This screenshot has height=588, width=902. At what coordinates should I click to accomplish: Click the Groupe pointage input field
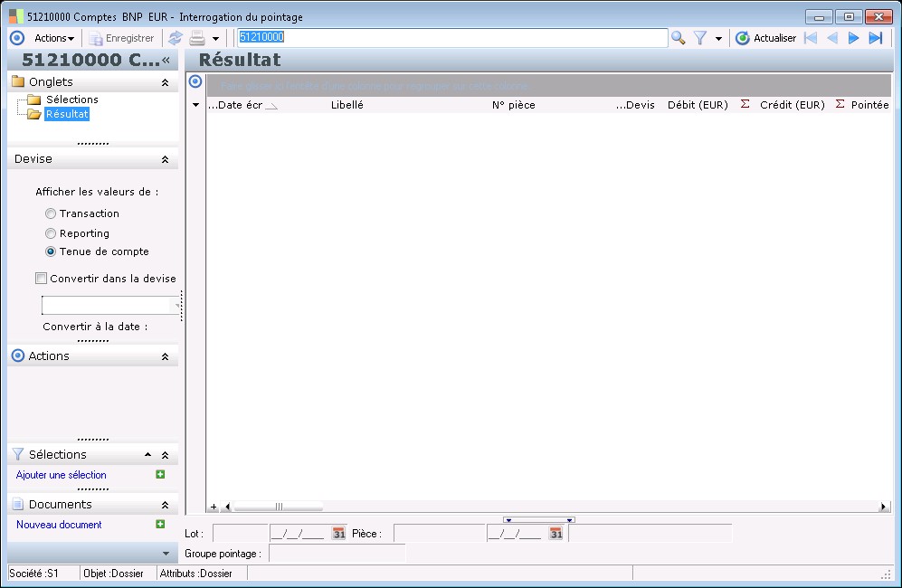[x=337, y=554]
